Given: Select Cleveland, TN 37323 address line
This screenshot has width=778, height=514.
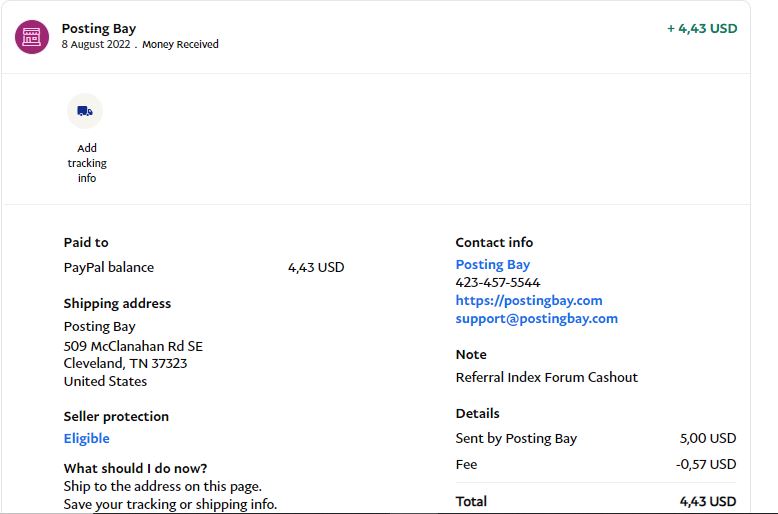Looking at the screenshot, I should 125,363.
